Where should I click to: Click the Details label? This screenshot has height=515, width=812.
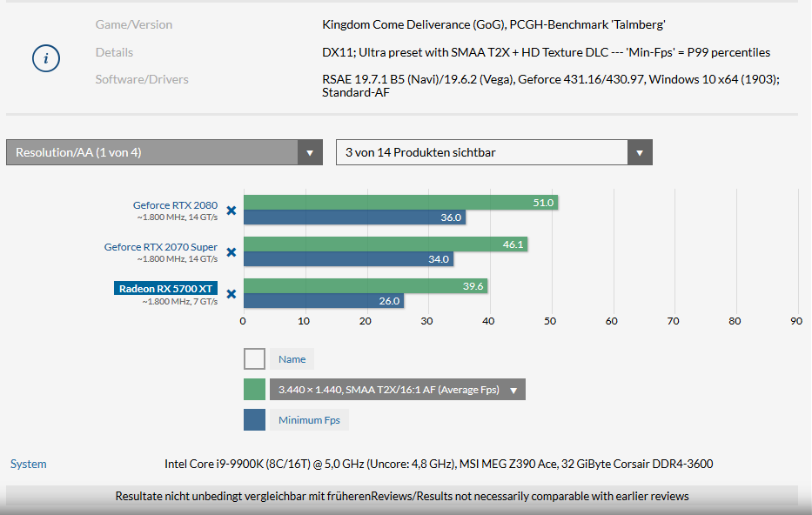[x=114, y=52]
